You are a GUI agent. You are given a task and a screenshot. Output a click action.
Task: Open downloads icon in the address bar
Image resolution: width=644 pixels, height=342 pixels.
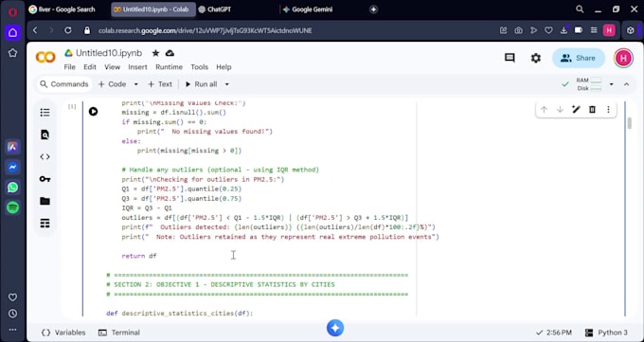(563, 30)
